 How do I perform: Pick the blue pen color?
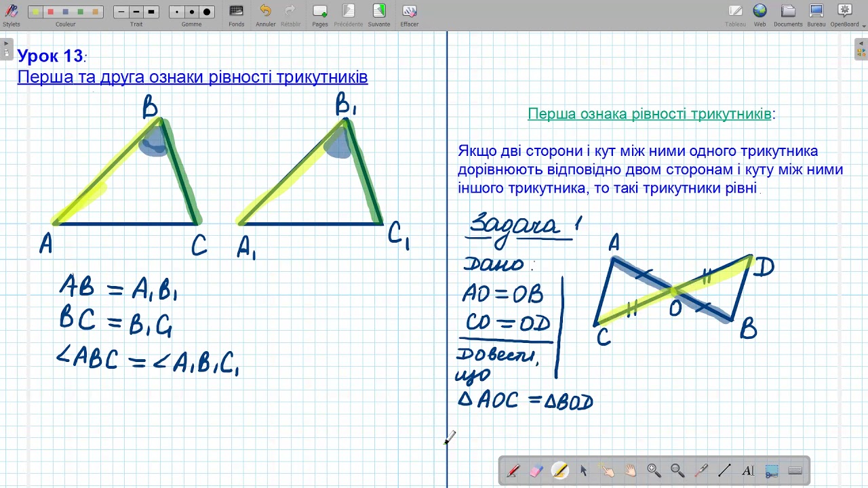pos(66,12)
